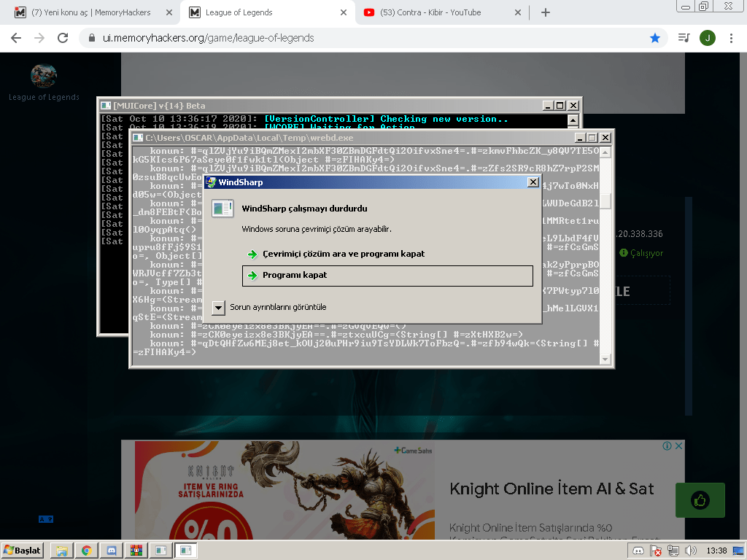The width and height of the screenshot is (747, 560).
Task: Open File Explorer from the taskbar
Action: pyautogui.click(x=61, y=551)
